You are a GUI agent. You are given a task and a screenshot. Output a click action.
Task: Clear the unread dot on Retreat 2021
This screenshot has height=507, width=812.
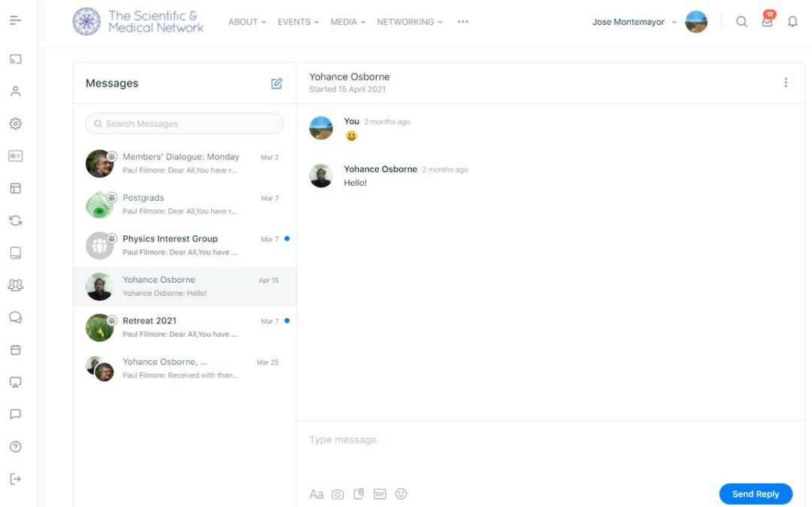coord(286,320)
